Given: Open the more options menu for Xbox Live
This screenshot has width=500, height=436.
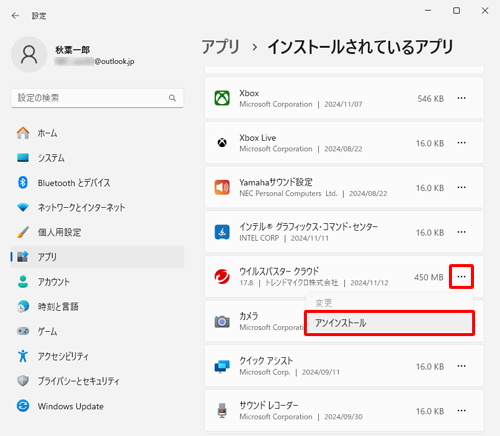Looking at the screenshot, I should [462, 143].
